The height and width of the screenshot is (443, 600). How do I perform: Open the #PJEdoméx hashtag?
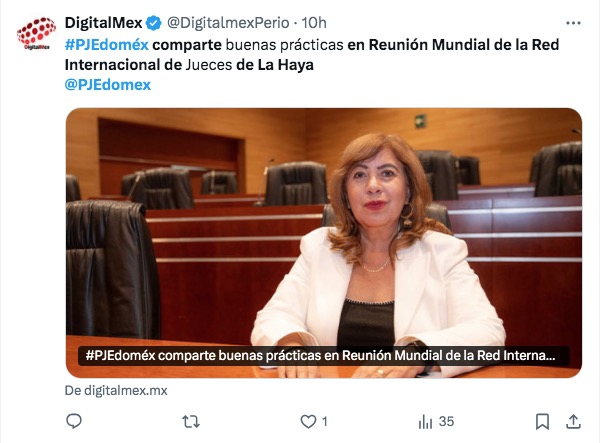tap(106, 45)
